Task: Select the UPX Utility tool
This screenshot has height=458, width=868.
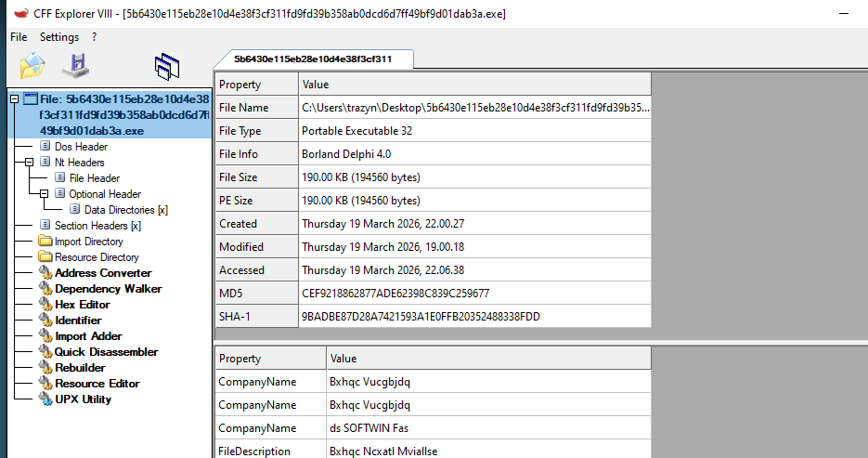Action: coord(83,399)
